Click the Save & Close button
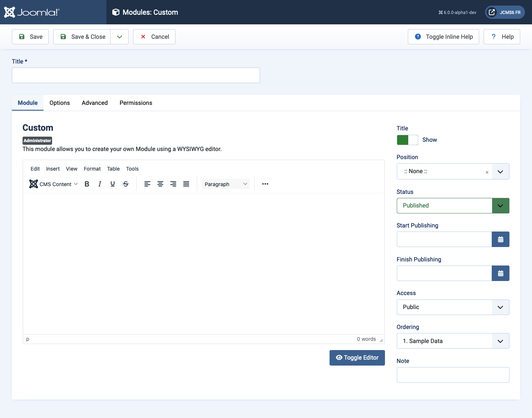Viewport: 532px width, 418px height. tap(82, 37)
